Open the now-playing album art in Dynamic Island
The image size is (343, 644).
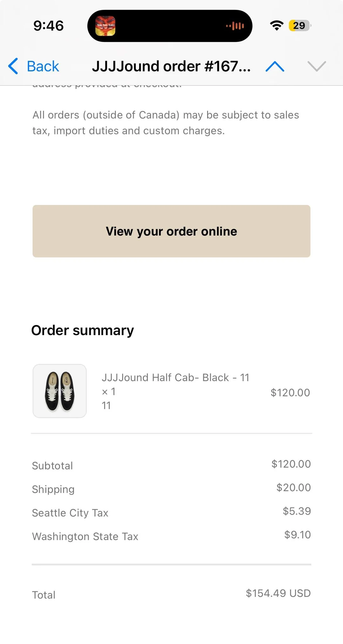(x=105, y=26)
